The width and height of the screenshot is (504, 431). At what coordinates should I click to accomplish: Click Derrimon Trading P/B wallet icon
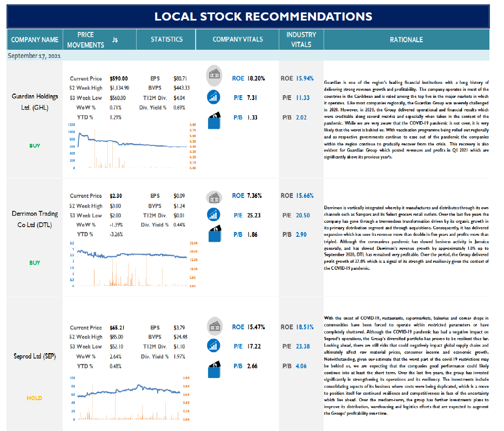click(214, 234)
